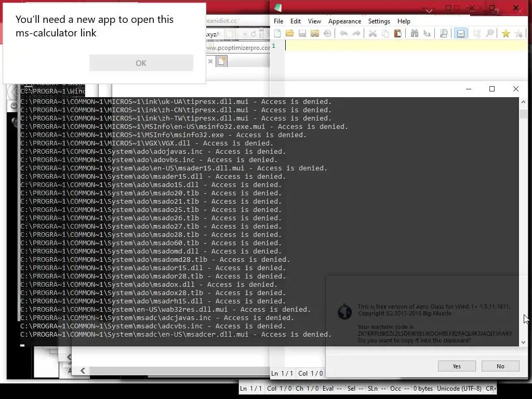The height and width of the screenshot is (399, 532).
Task: Click the 'Occ --' status entry
Action: [x=400, y=389]
